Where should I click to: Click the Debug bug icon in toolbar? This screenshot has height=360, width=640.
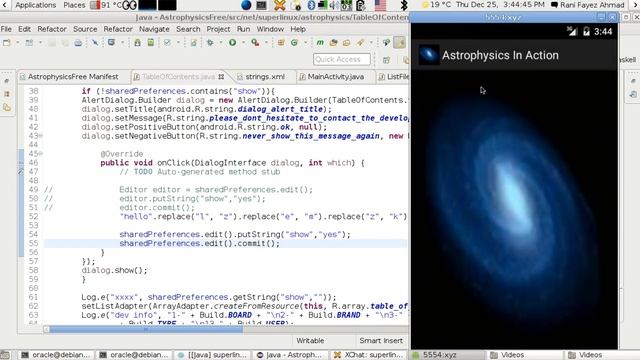(x=210, y=42)
